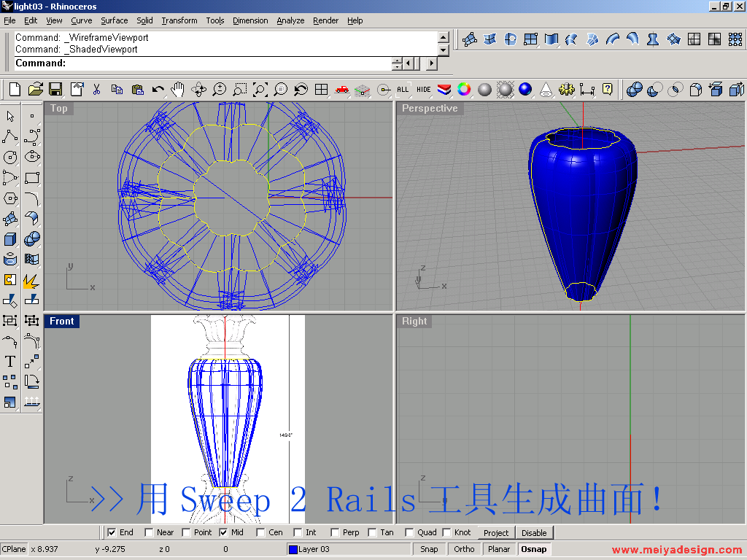Toggle Ortho mode in status bar
The width and height of the screenshot is (747, 560).
(464, 549)
